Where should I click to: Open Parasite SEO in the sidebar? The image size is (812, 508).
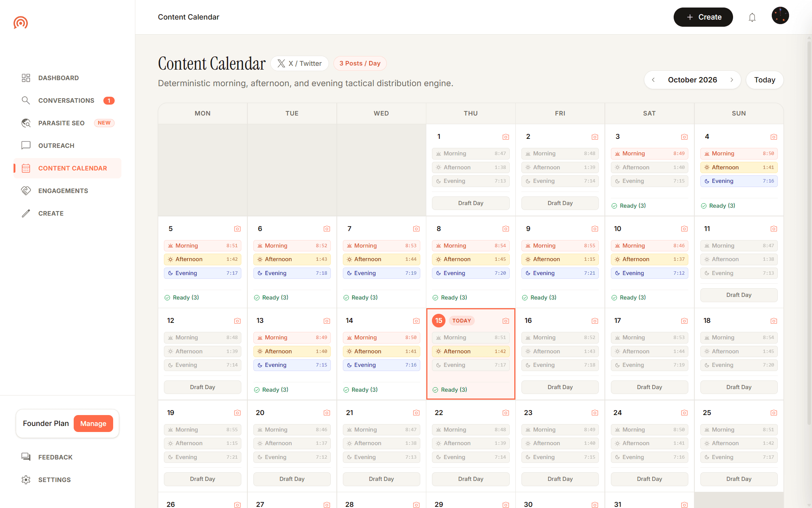pos(68,123)
